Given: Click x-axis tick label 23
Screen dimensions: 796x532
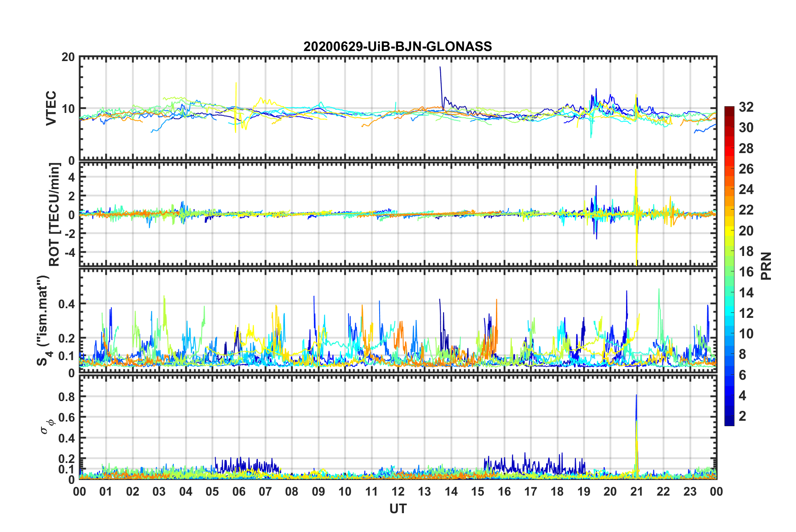Looking at the screenshot, I should pyautogui.click(x=690, y=491).
